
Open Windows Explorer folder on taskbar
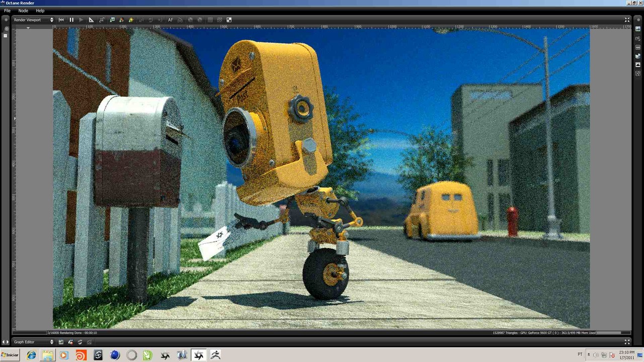48,355
